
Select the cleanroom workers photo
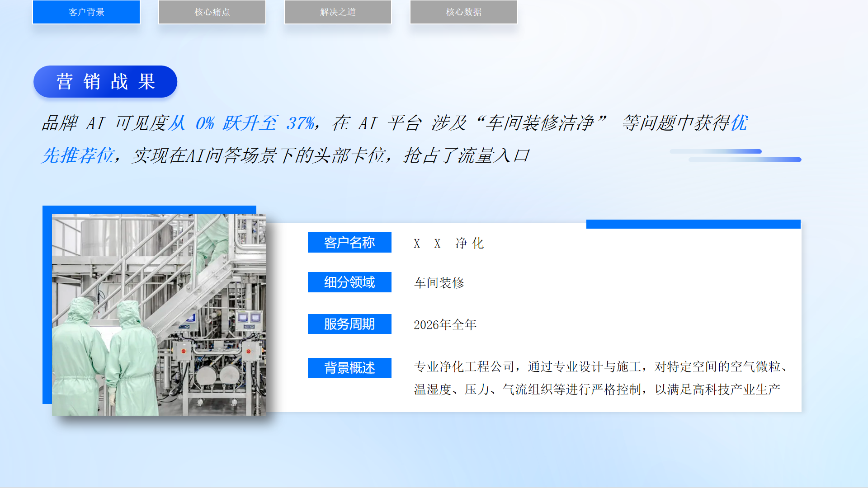(159, 314)
